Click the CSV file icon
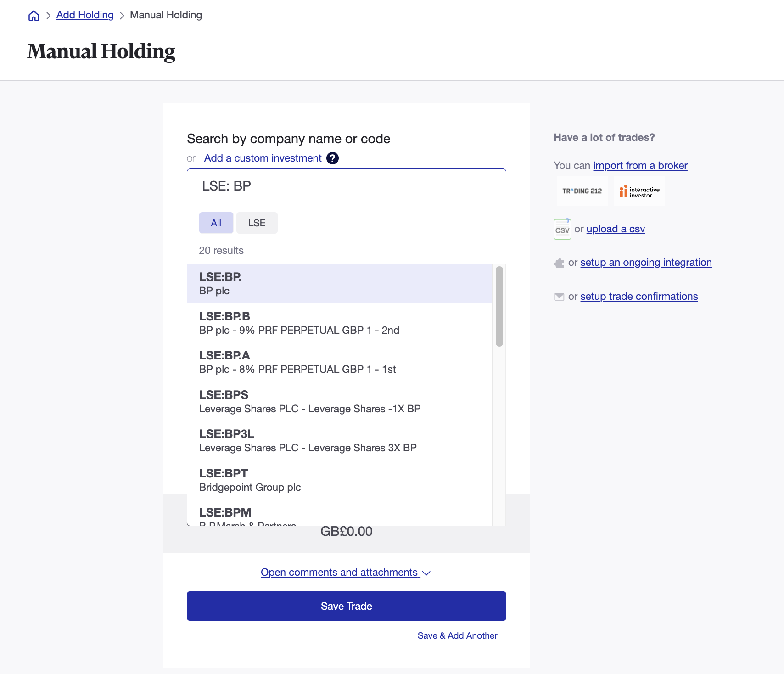 (562, 229)
